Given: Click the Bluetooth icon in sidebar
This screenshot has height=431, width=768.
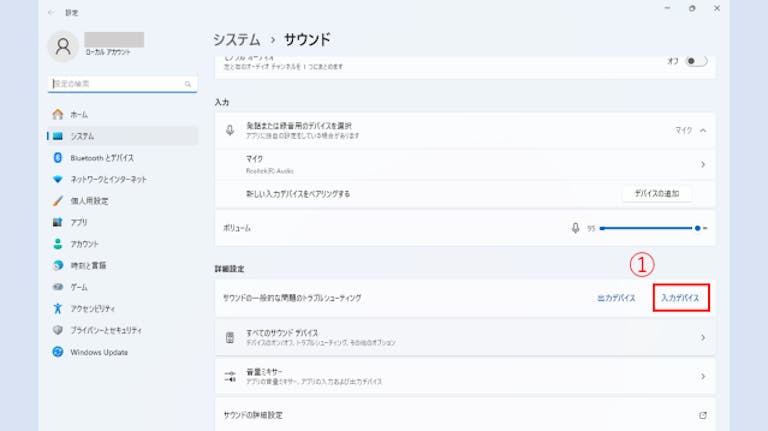Looking at the screenshot, I should (58, 158).
